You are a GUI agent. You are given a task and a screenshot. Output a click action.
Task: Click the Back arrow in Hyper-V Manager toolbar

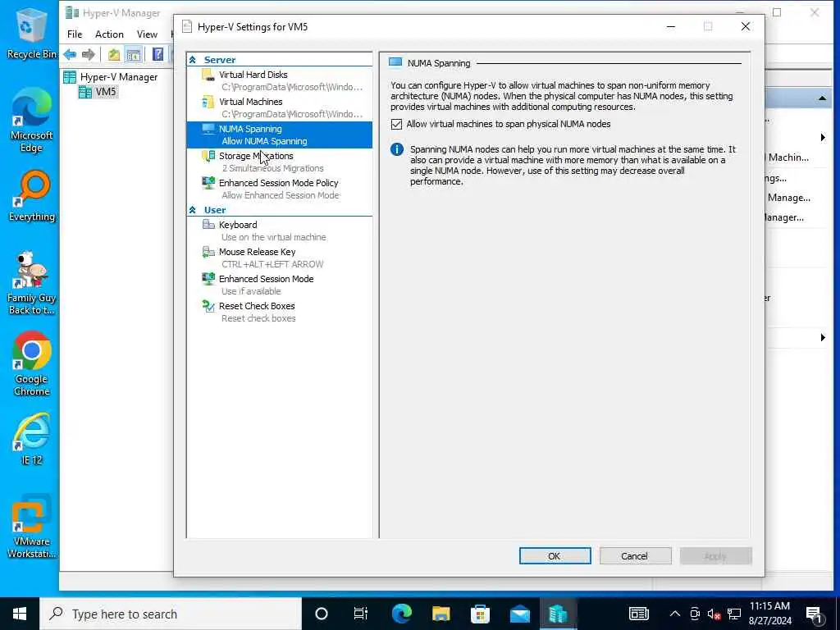[70, 54]
